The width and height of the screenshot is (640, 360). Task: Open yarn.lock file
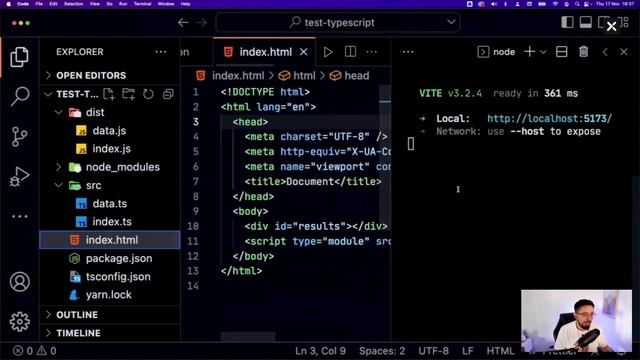pos(110,295)
